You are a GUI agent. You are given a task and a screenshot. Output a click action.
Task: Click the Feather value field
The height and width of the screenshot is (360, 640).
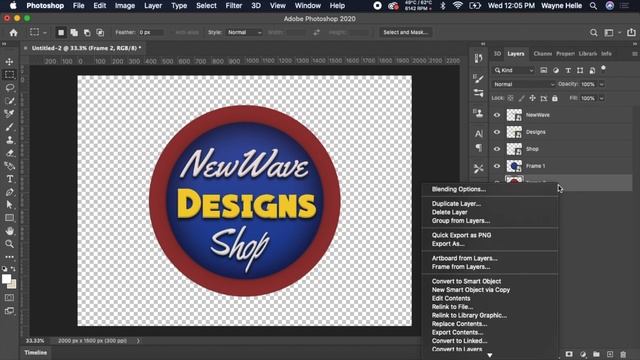click(x=151, y=33)
